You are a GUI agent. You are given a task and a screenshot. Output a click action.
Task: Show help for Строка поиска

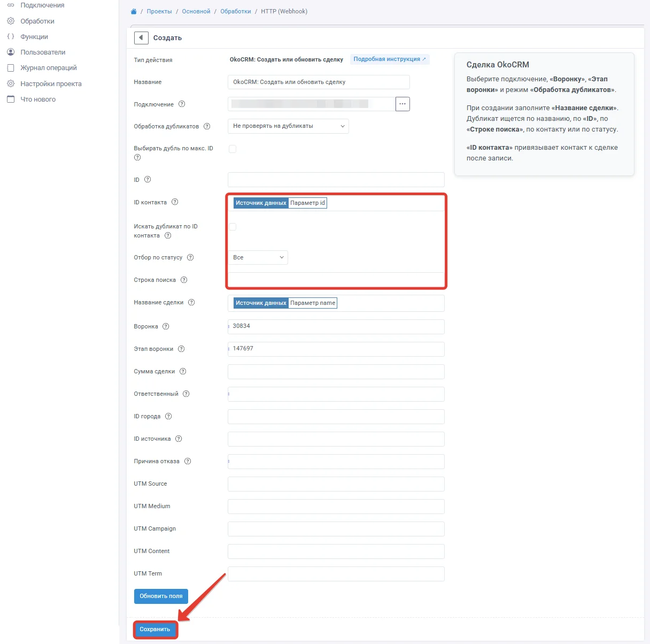(x=184, y=280)
